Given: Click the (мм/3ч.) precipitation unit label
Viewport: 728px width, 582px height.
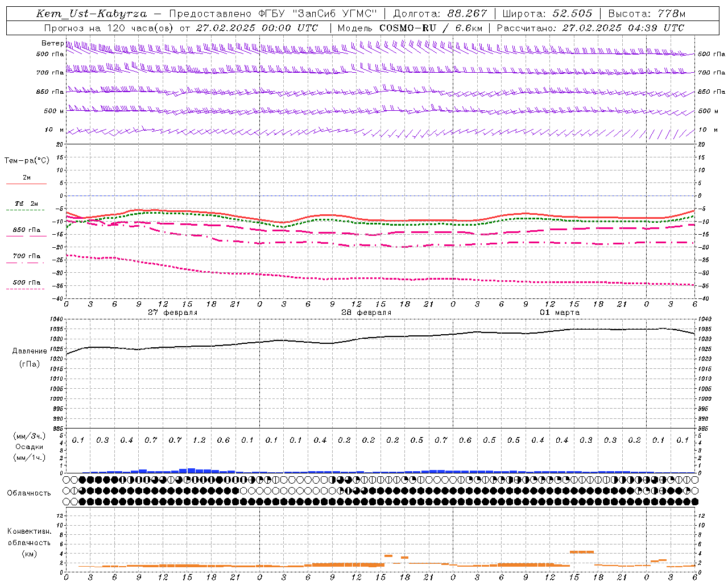Looking at the screenshot, I should coord(30,436).
